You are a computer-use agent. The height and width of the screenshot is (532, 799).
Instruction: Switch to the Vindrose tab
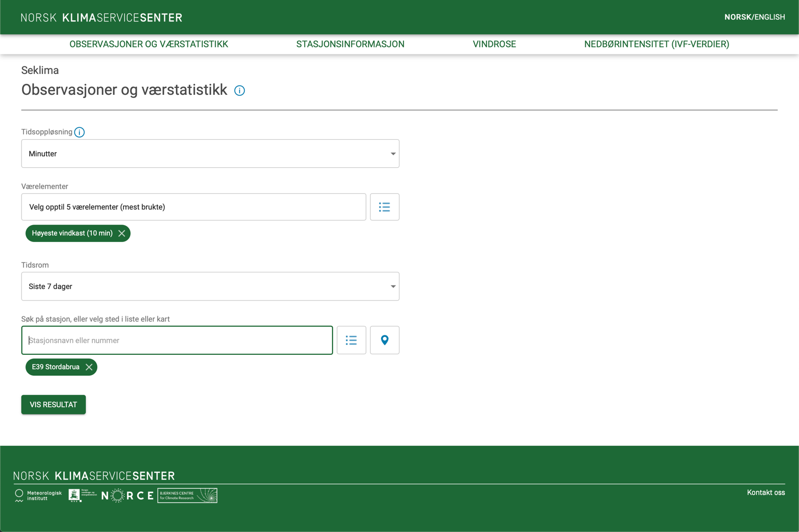click(x=494, y=44)
